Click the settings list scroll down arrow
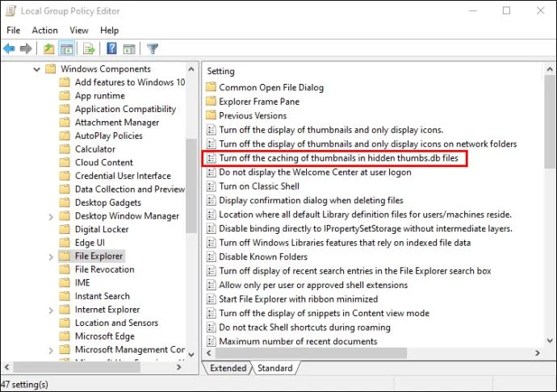 [x=550, y=341]
